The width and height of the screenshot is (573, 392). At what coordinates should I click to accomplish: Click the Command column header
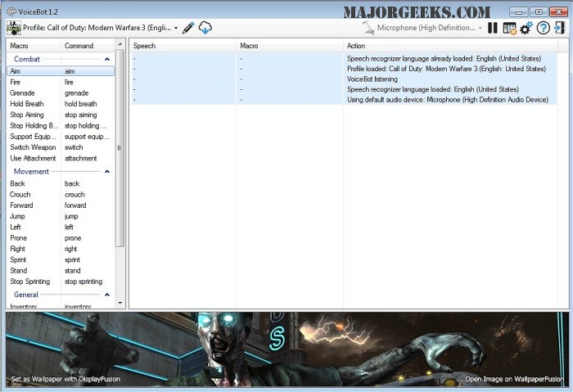pyautogui.click(x=88, y=46)
